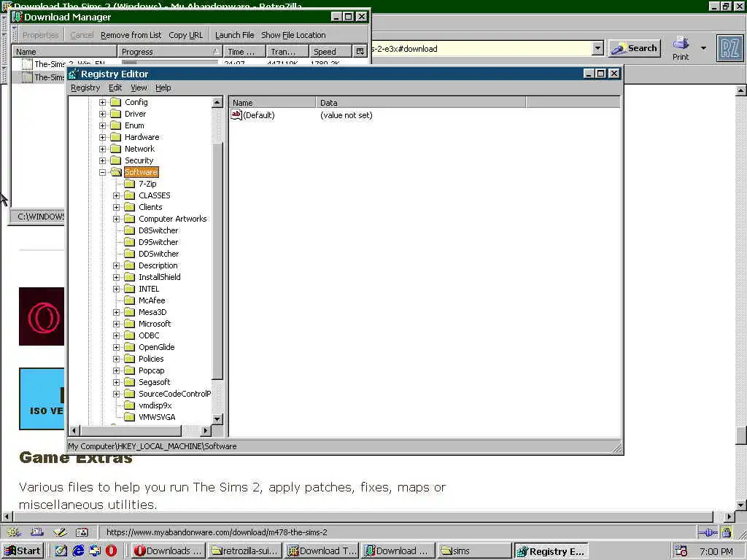Open the Help menu in Registry Editor

click(163, 87)
